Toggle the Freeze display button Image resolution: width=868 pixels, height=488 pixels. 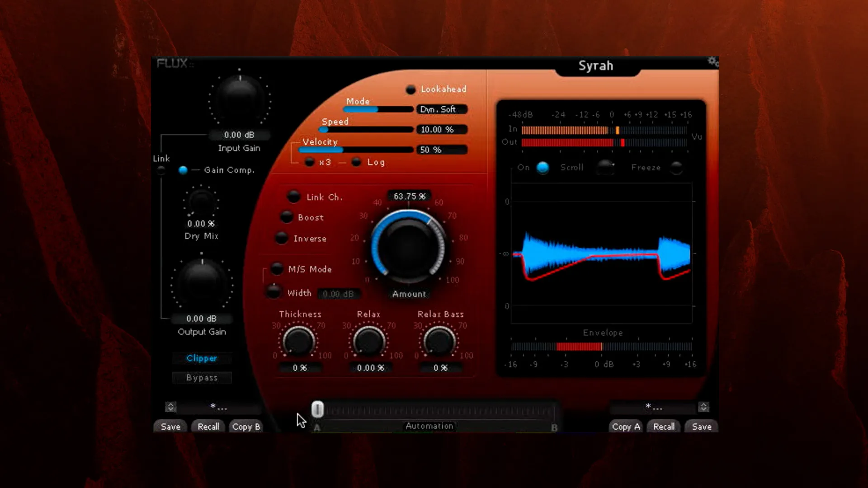(676, 168)
